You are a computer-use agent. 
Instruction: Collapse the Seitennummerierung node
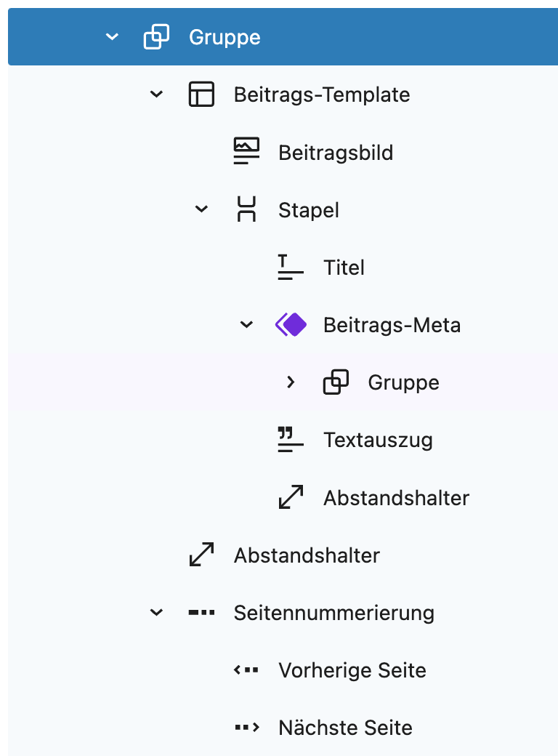[x=157, y=613]
